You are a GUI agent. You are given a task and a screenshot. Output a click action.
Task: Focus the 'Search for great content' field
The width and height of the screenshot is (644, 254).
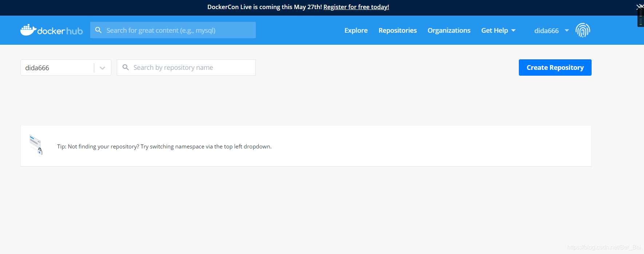173,30
